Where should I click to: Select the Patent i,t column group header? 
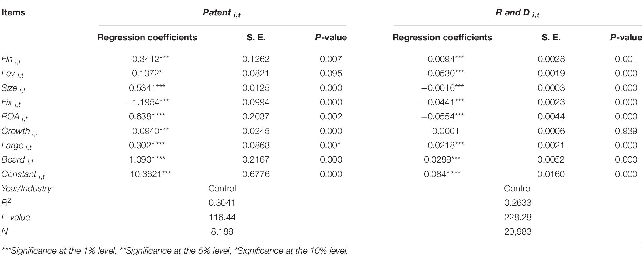(x=222, y=13)
